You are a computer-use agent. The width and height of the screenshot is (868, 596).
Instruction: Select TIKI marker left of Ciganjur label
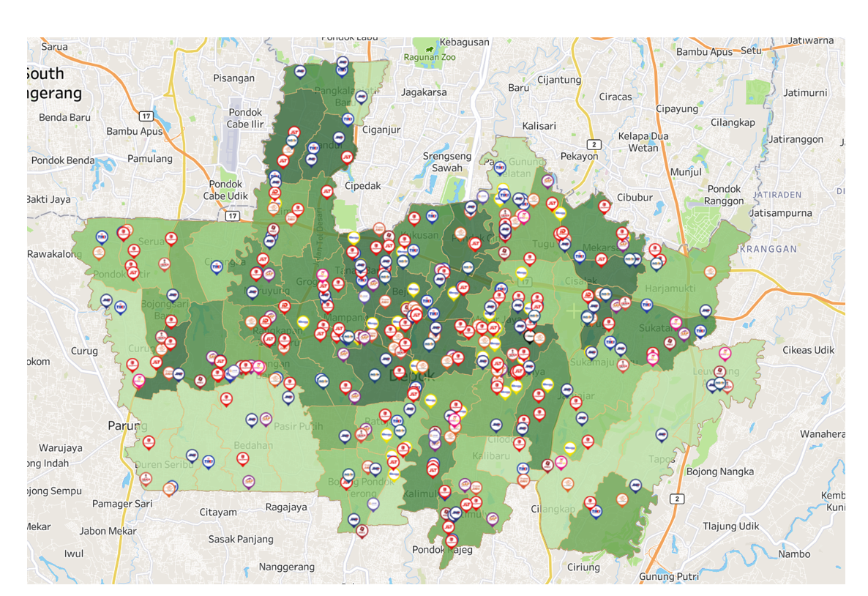point(348,119)
